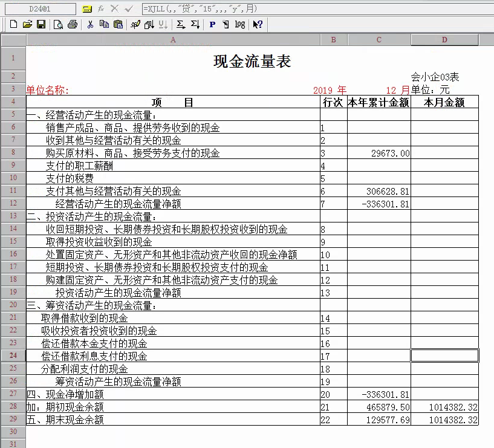The height and width of the screenshot is (448, 494).
Task: Open file using folder icon
Action: click(x=27, y=24)
